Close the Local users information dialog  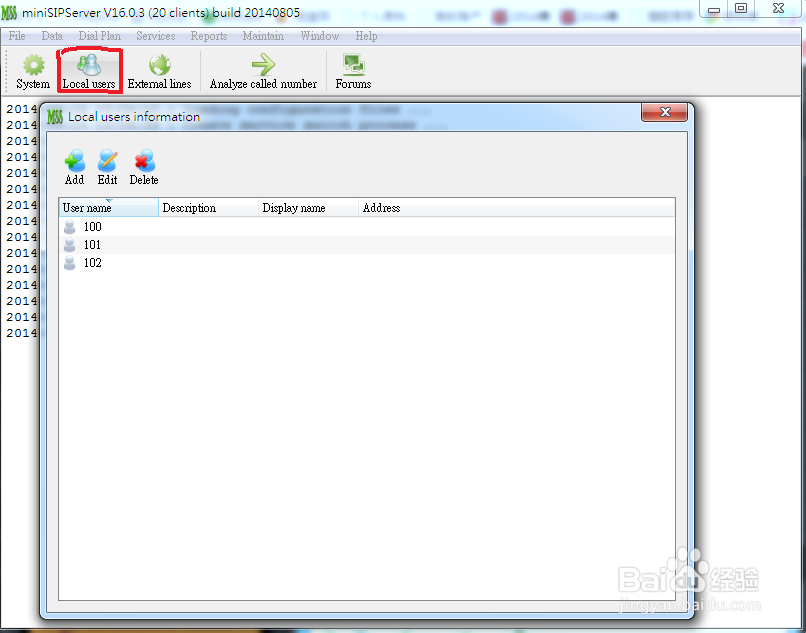tap(665, 112)
